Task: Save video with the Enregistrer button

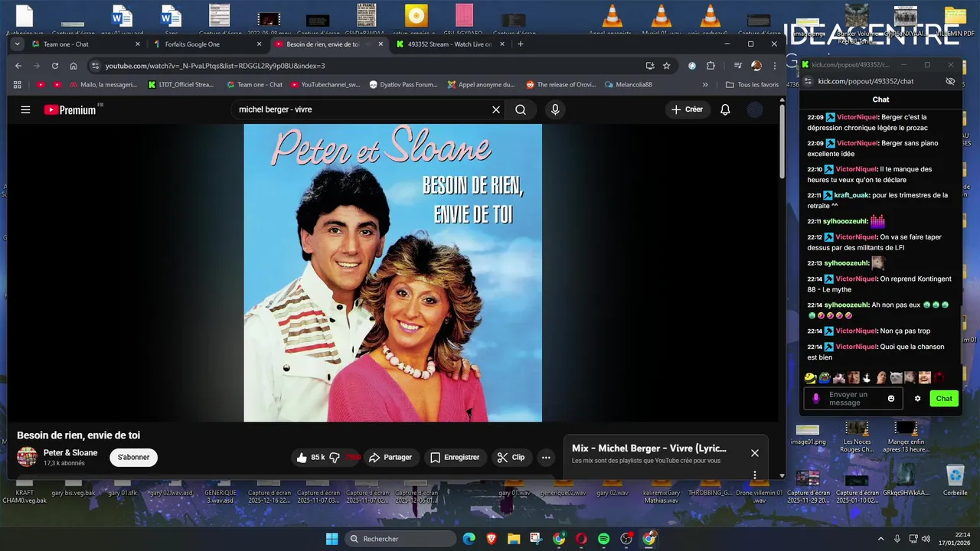Action: tap(455, 457)
